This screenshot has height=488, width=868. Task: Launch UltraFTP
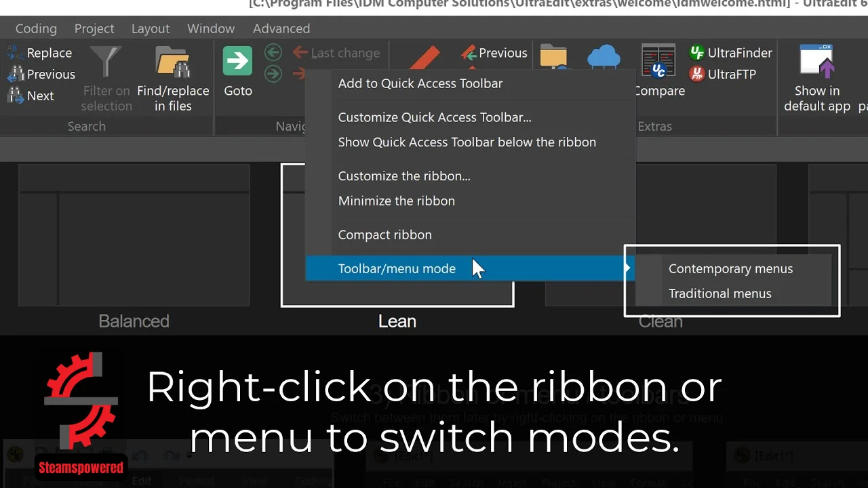tap(722, 75)
